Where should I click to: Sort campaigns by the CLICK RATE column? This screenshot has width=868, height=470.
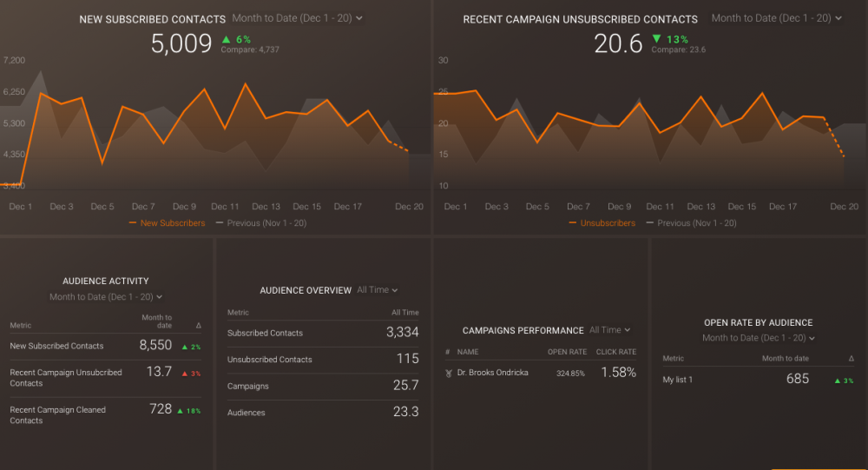[615, 352]
